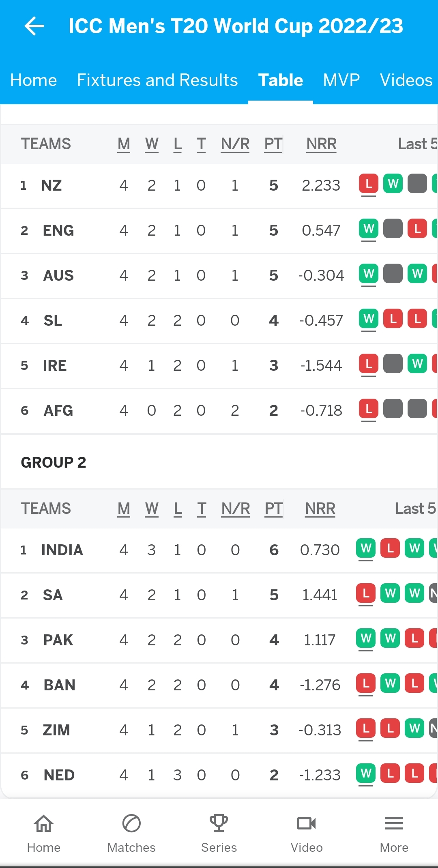Tap NRR column header in Group 2

pyautogui.click(x=320, y=509)
